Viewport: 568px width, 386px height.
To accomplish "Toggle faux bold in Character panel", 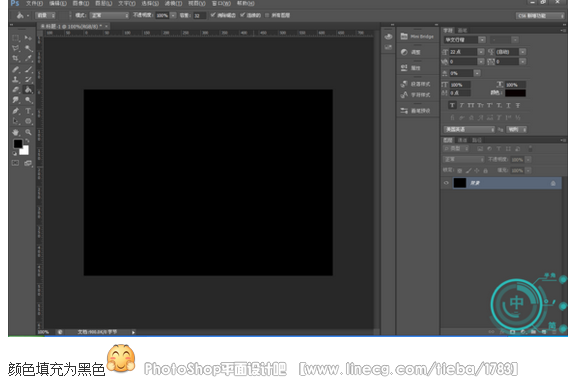I will (x=452, y=105).
